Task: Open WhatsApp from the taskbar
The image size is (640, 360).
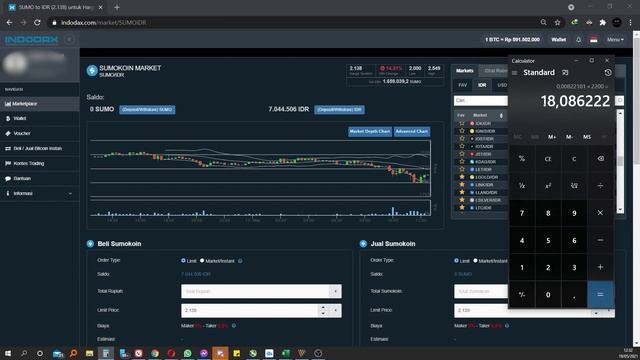Action: (x=187, y=353)
